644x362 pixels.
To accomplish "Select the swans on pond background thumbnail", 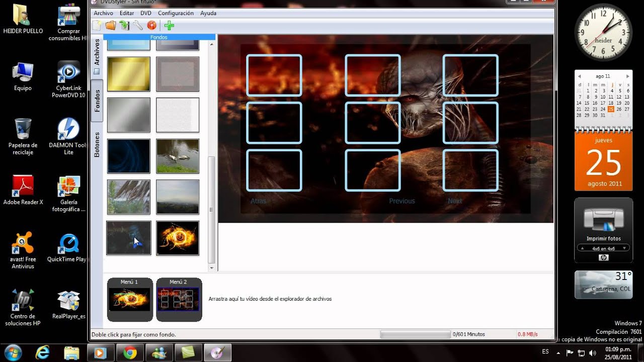I will pos(178,156).
